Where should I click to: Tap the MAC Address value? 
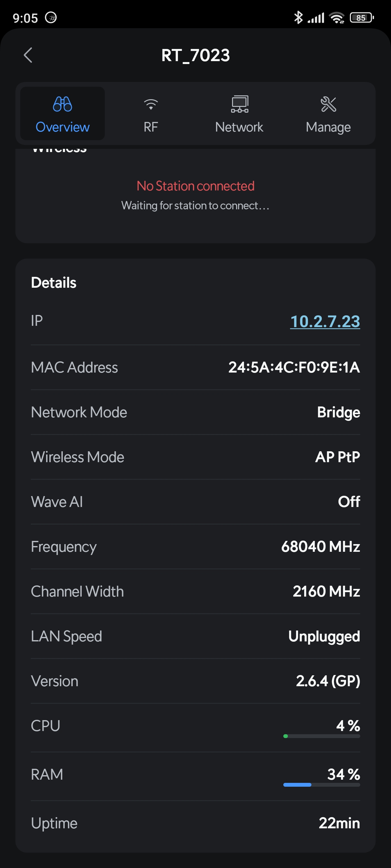pos(294,367)
